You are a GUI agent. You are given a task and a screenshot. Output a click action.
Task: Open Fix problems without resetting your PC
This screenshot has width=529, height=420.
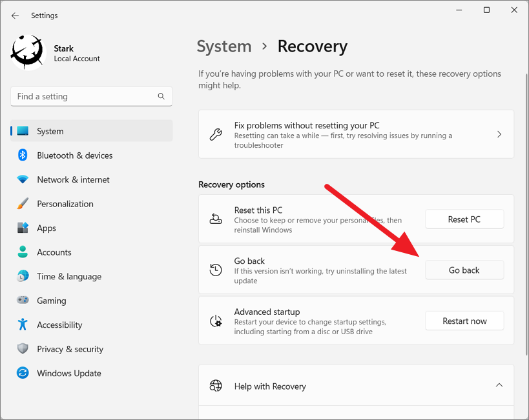click(x=356, y=134)
